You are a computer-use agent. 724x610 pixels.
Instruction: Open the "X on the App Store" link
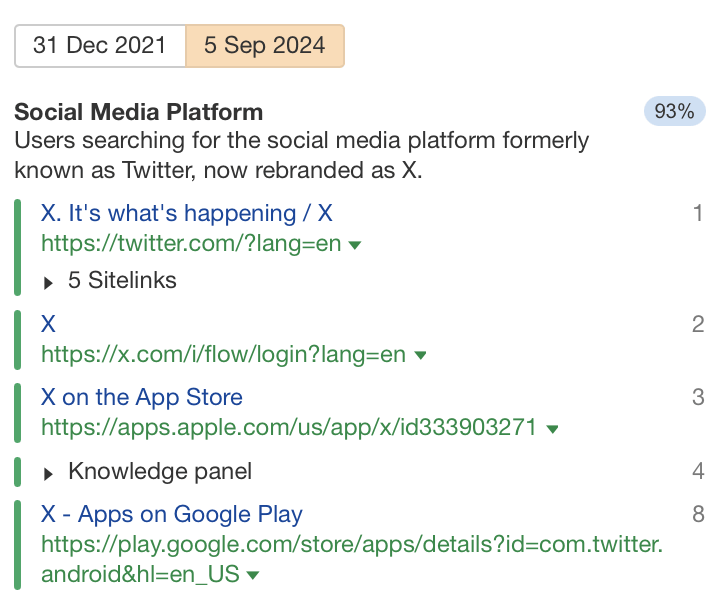141,397
